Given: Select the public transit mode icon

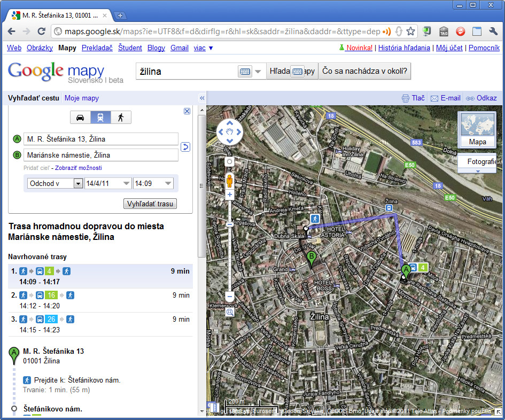Looking at the screenshot, I should (100, 118).
